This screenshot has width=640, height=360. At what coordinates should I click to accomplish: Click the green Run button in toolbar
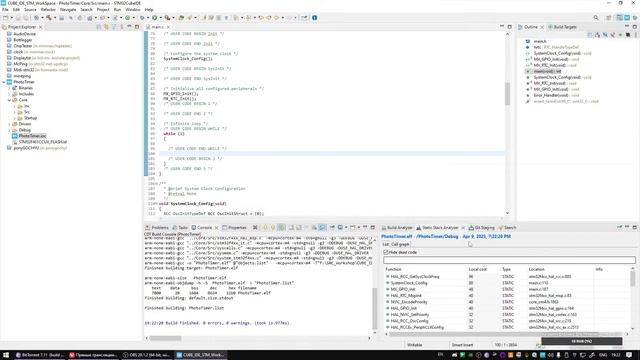pyautogui.click(x=155, y=18)
